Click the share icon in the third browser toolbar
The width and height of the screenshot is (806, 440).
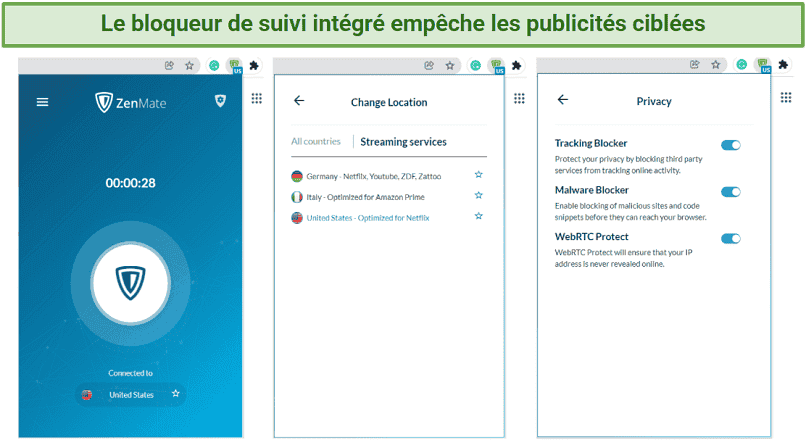click(x=695, y=64)
